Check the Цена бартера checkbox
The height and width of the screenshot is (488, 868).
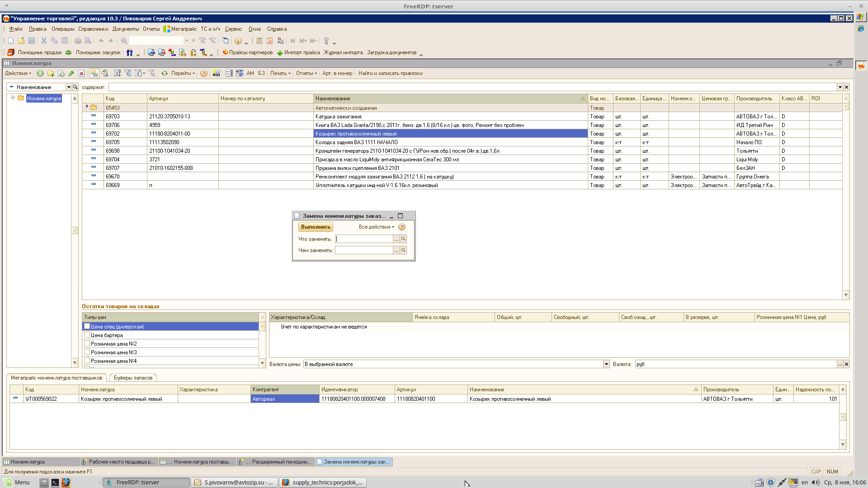pos(87,335)
